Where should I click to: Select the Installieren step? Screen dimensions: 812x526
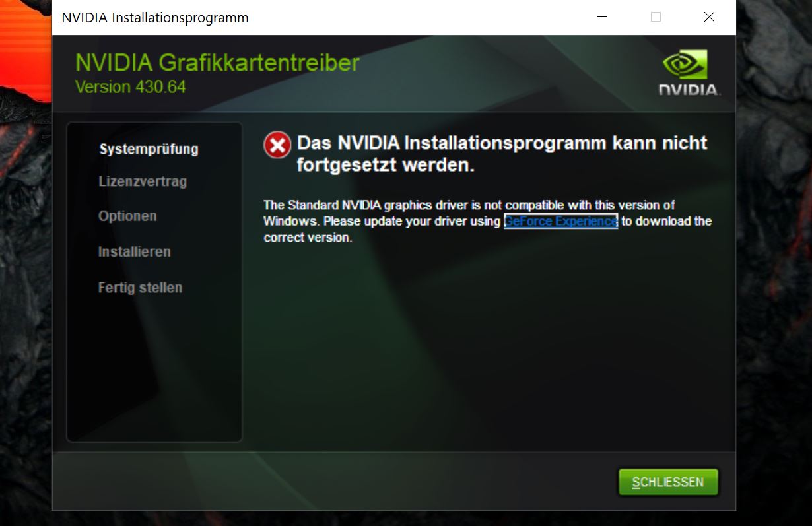click(135, 252)
